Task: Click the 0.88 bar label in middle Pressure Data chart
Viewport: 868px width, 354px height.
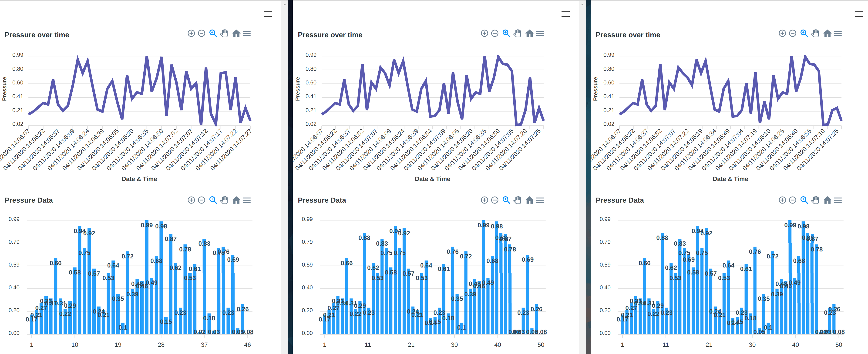Action: [364, 238]
